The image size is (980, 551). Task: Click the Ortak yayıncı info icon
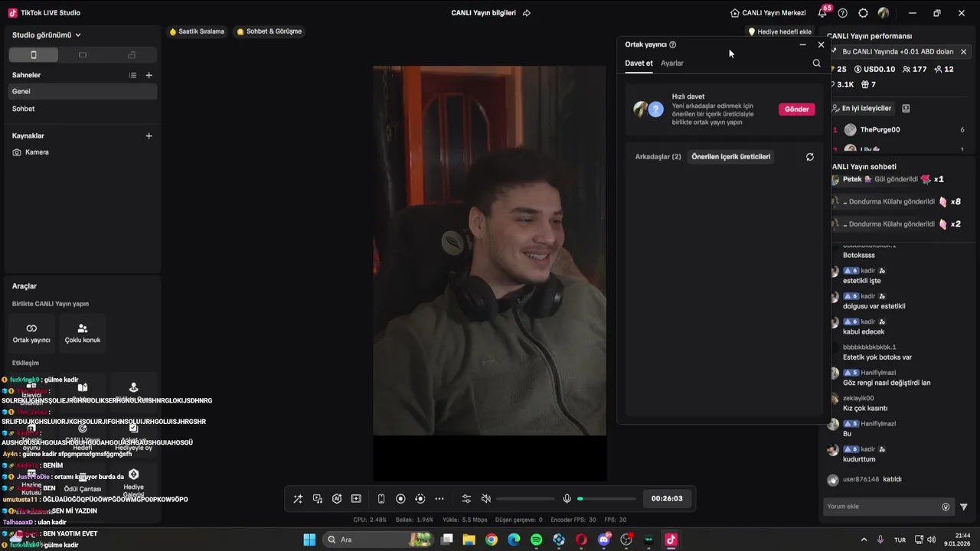672,44
